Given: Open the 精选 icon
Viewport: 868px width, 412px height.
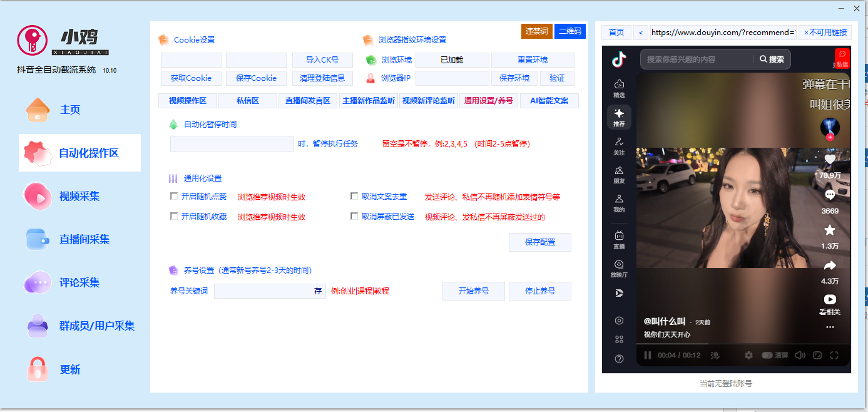Looking at the screenshot, I should [618, 88].
